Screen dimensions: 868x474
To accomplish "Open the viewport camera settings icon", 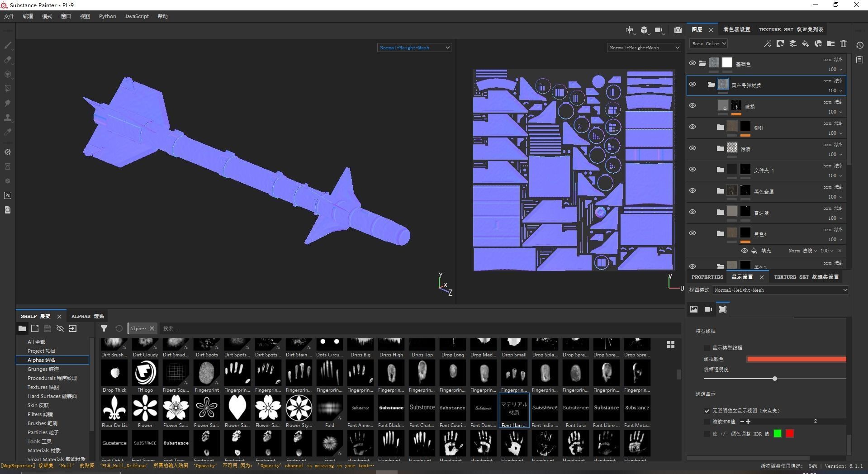I will pos(659,30).
